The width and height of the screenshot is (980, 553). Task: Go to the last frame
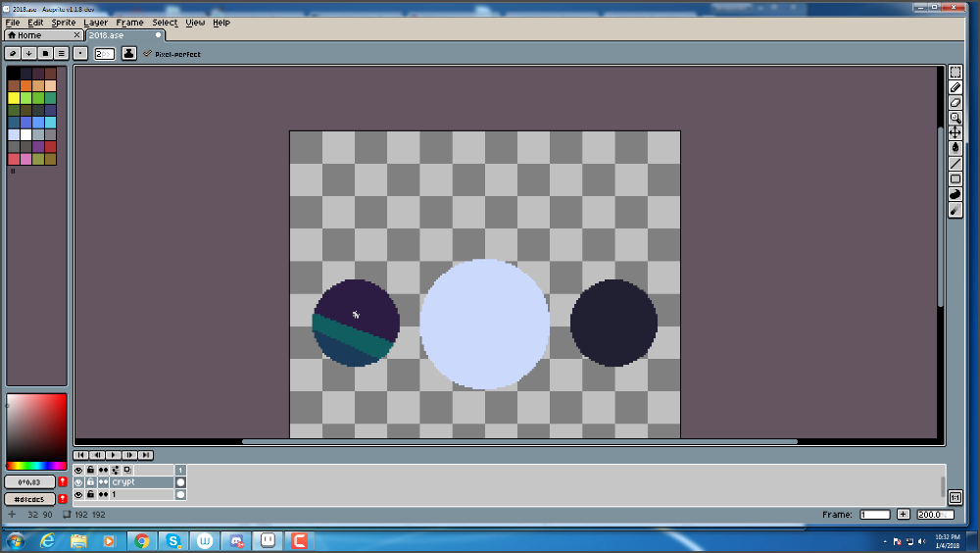146,455
